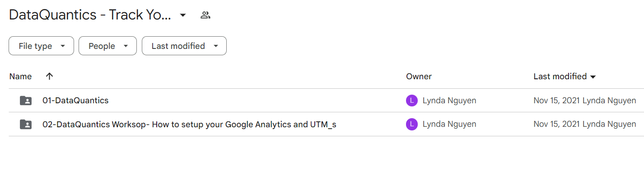The width and height of the screenshot is (644, 173).
Task: Open the People filter dropdown
Action: click(x=107, y=46)
